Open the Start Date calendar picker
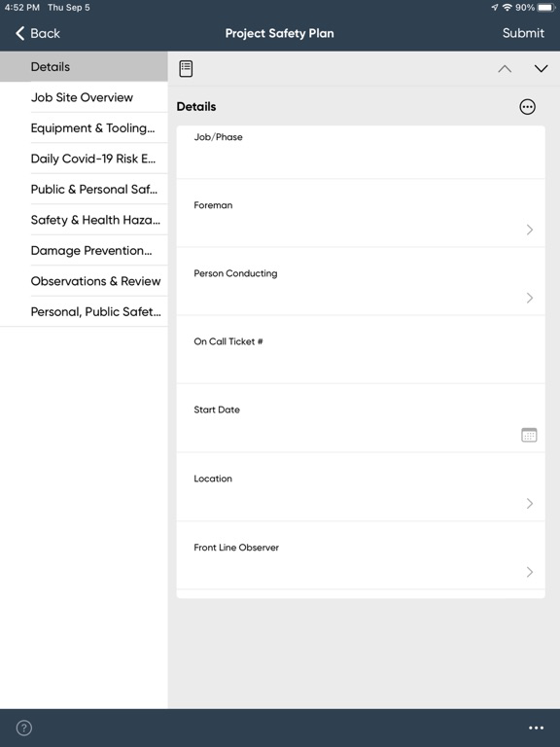Image resolution: width=560 pixels, height=747 pixels. 529,435
